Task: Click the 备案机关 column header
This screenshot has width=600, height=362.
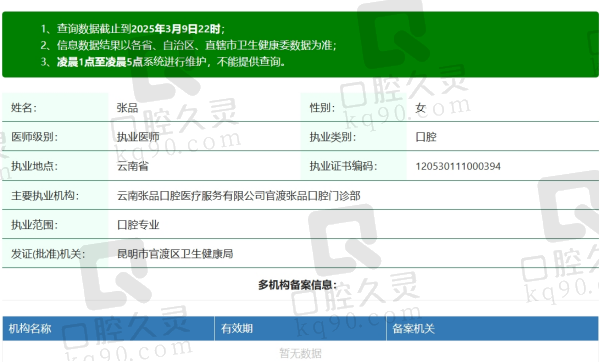Action: [414, 328]
